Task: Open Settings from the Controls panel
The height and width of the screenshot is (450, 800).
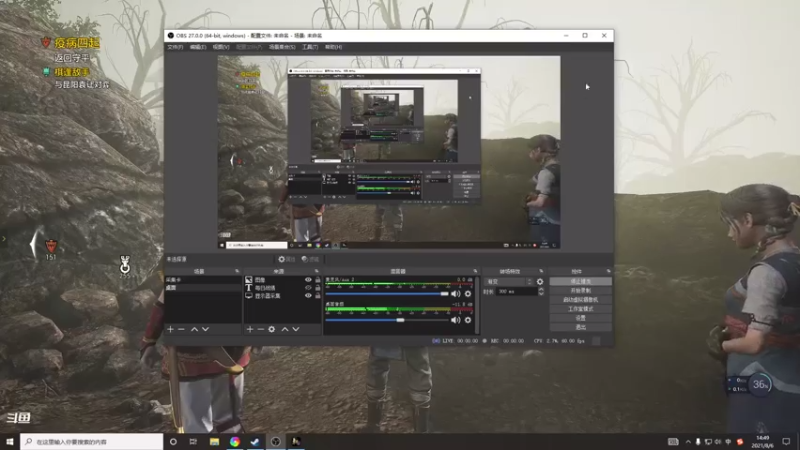Action: point(581,318)
